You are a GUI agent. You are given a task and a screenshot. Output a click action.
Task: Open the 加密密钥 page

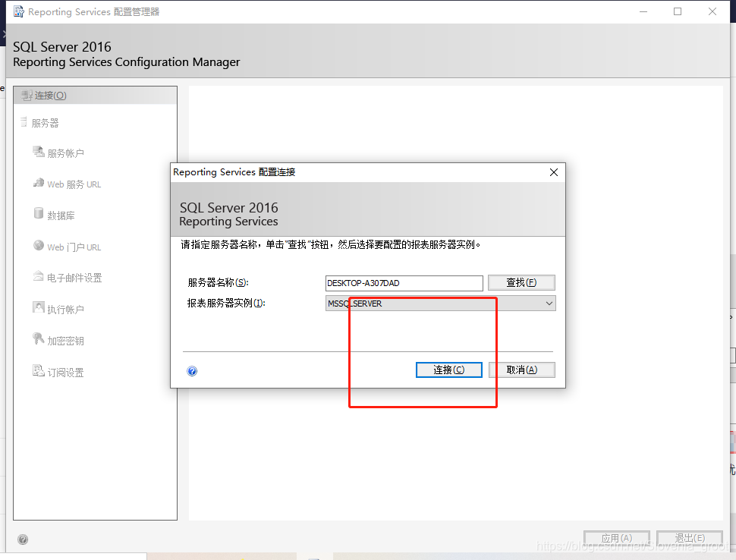click(66, 341)
